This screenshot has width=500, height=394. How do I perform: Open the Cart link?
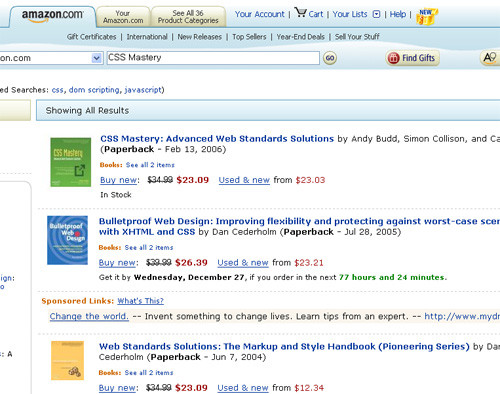316,14
